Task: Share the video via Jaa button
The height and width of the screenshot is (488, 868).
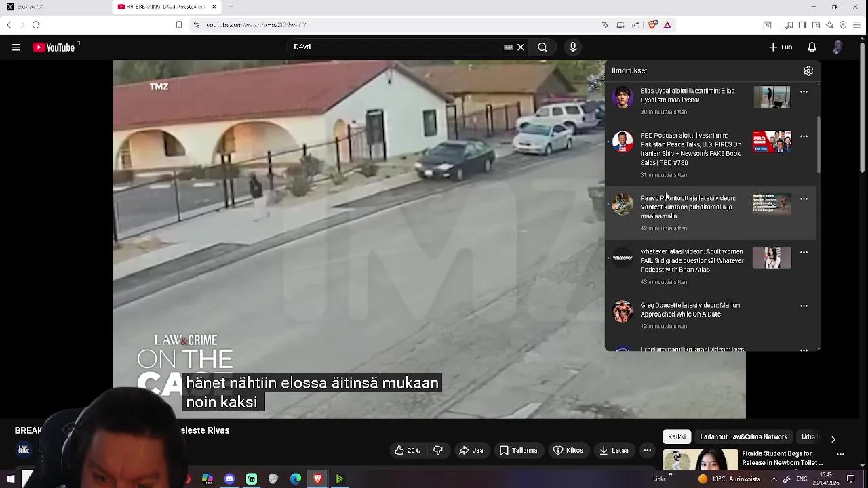Action: [471, 450]
